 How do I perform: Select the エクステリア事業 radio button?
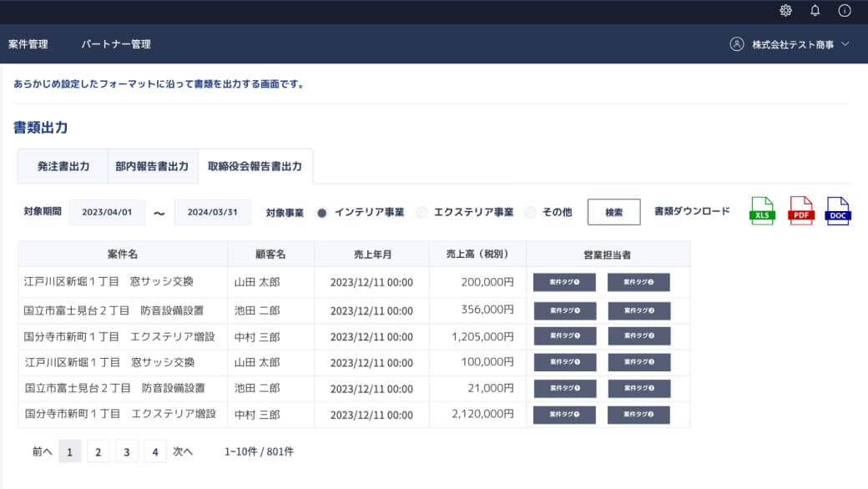click(421, 213)
